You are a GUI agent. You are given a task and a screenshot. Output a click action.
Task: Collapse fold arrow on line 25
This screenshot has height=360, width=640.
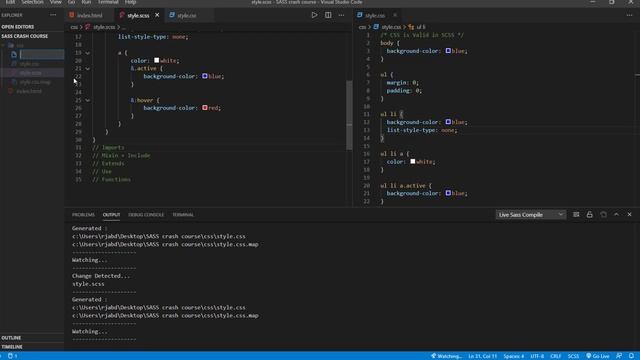point(87,100)
